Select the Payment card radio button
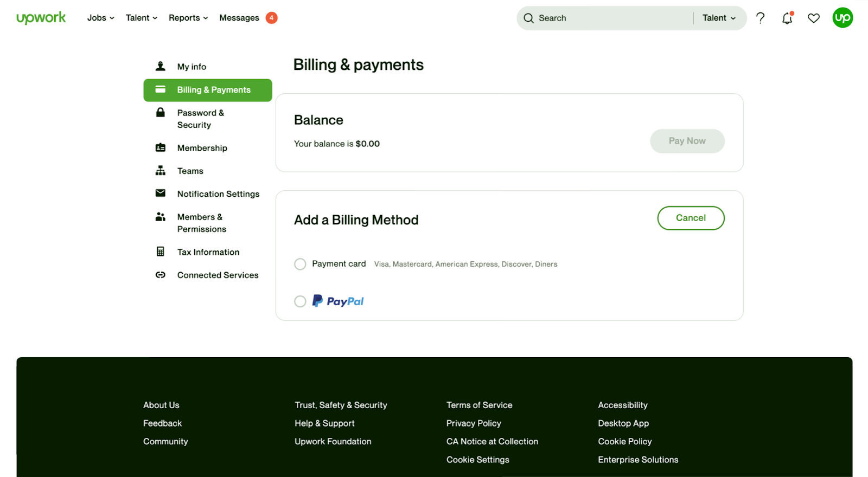 pyautogui.click(x=300, y=264)
